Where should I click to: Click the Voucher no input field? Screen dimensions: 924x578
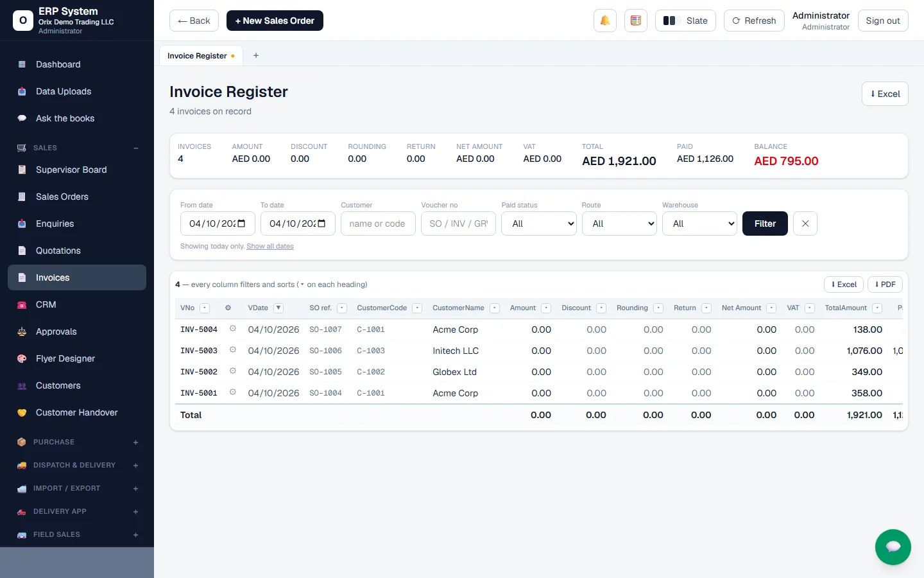tap(458, 223)
